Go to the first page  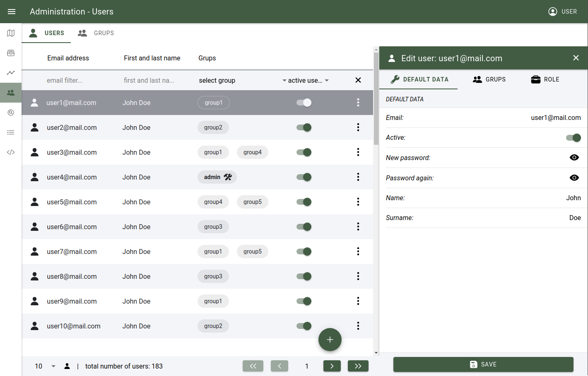click(x=253, y=366)
